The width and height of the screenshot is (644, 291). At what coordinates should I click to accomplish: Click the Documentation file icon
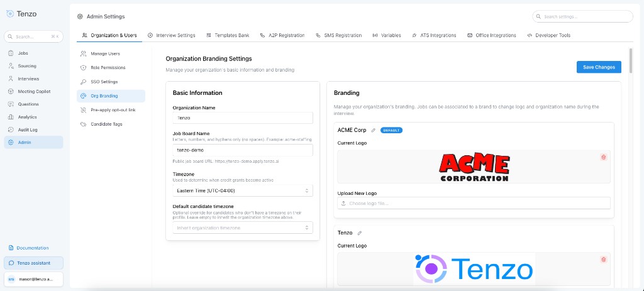[11, 248]
